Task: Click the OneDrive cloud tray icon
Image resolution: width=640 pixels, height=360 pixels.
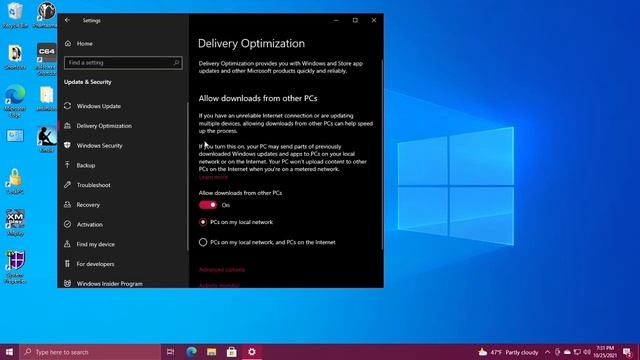Action: coord(567,352)
